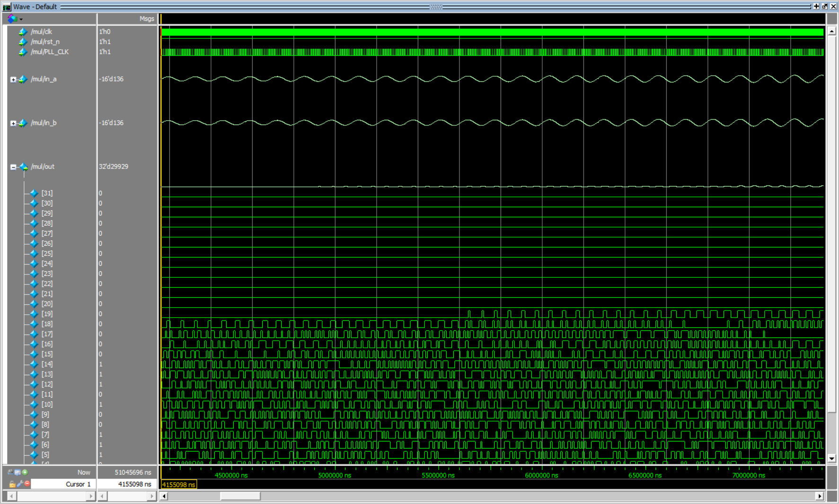Image resolution: width=839 pixels, height=504 pixels.
Task: Click the diamond icon of bit [12]
Action: [34, 384]
